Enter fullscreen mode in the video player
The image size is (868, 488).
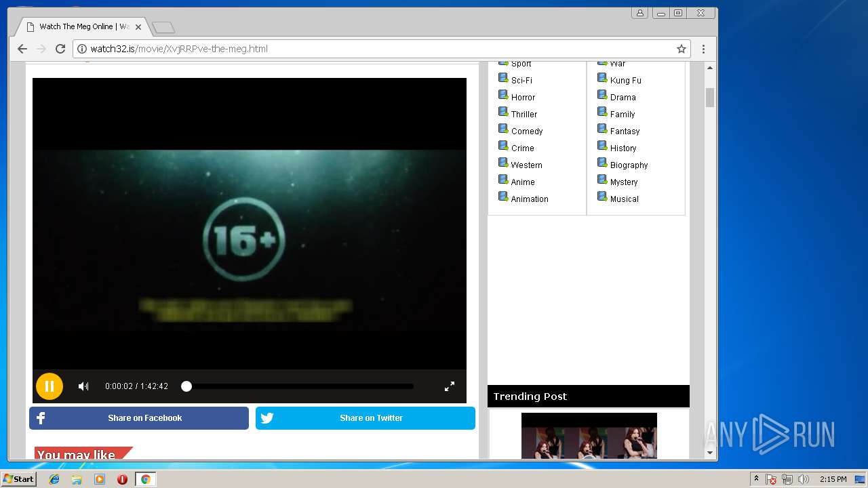(450, 386)
